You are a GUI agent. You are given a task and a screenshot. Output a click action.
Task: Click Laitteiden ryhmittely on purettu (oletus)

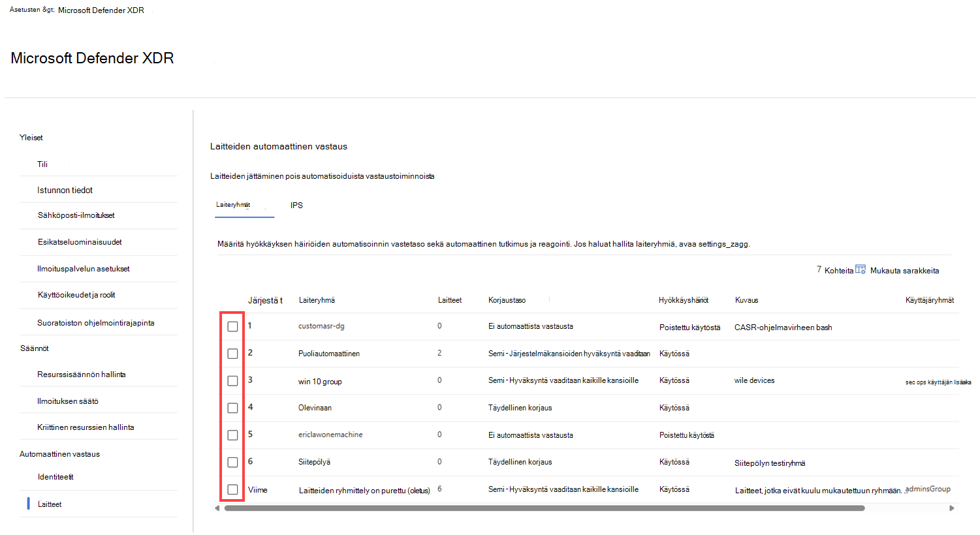pyautogui.click(x=364, y=491)
